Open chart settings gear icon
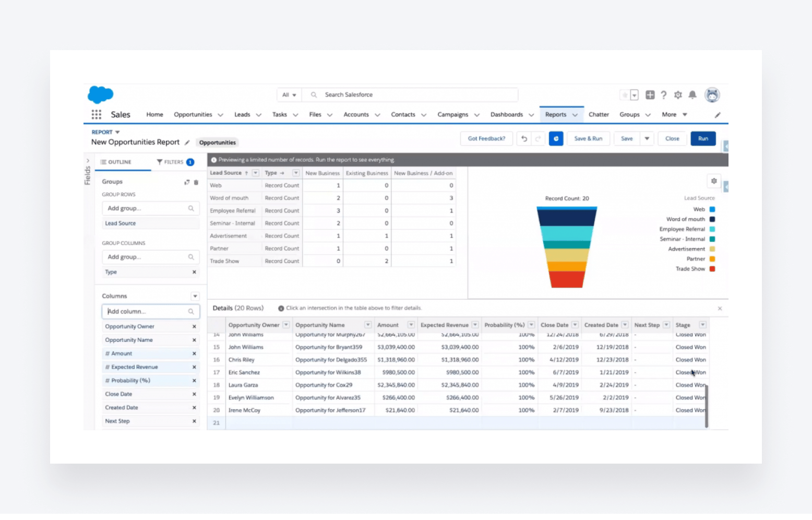This screenshot has height=520, width=812. [x=714, y=181]
